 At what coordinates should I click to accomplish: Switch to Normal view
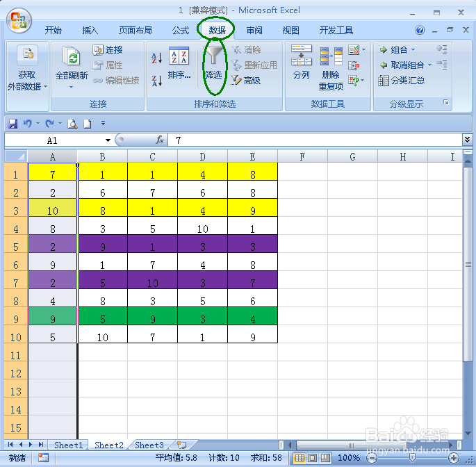[299, 457]
